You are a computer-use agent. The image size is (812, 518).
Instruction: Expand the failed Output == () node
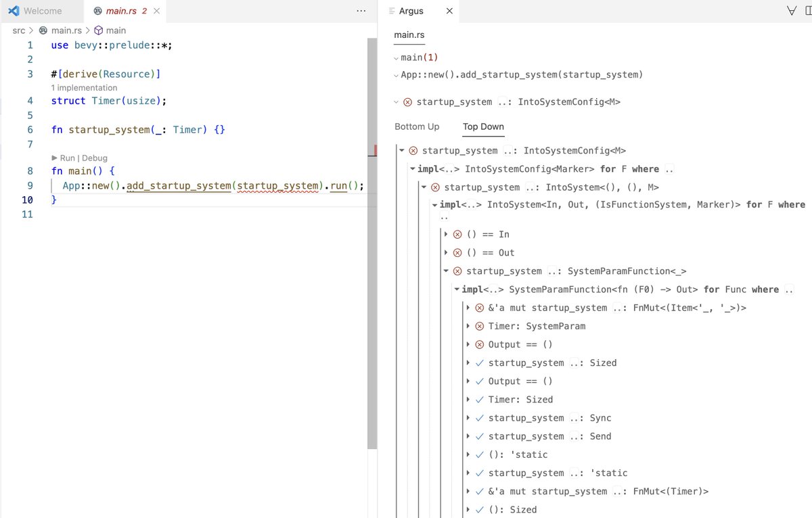468,344
